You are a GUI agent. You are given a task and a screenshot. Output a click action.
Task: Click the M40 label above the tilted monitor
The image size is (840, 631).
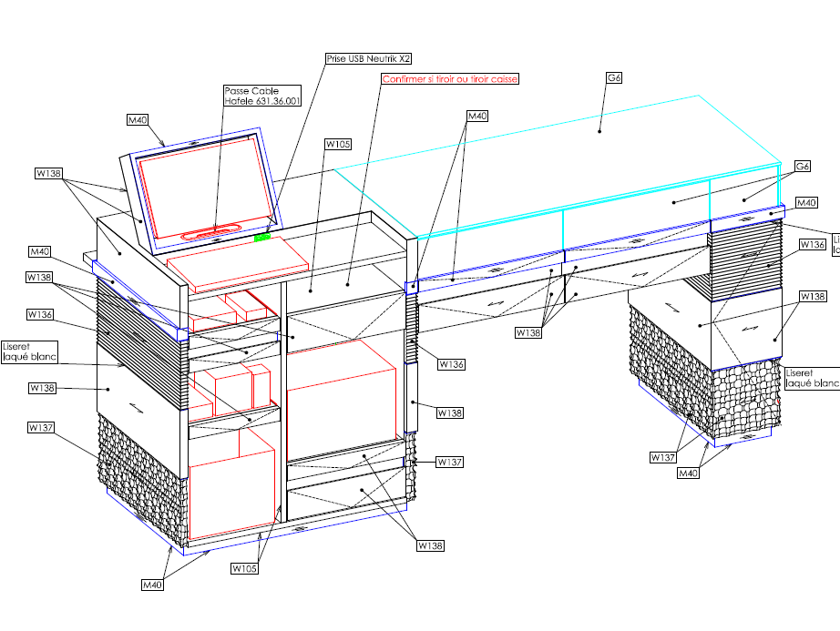138,119
